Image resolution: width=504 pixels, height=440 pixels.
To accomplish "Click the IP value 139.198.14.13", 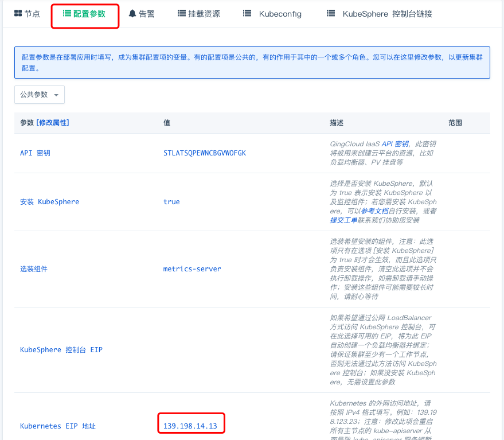I will pos(190,426).
